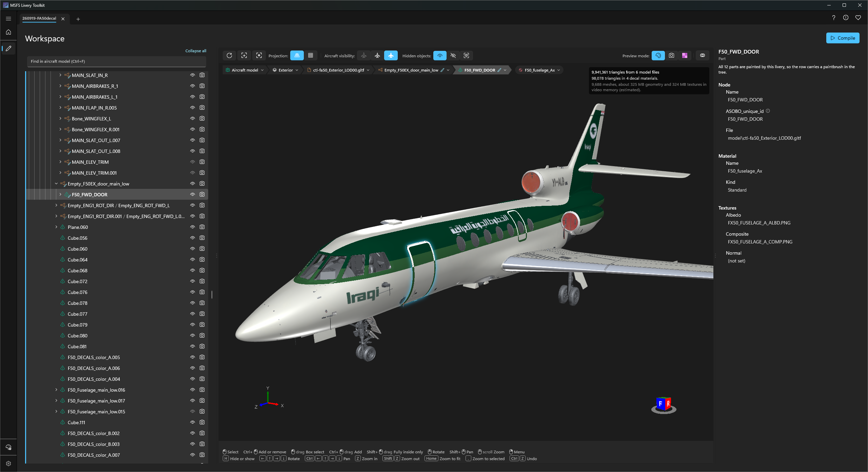Click the camera focus icon for Bone_WINGFLEX_L
868x472 pixels.
tap(202, 118)
